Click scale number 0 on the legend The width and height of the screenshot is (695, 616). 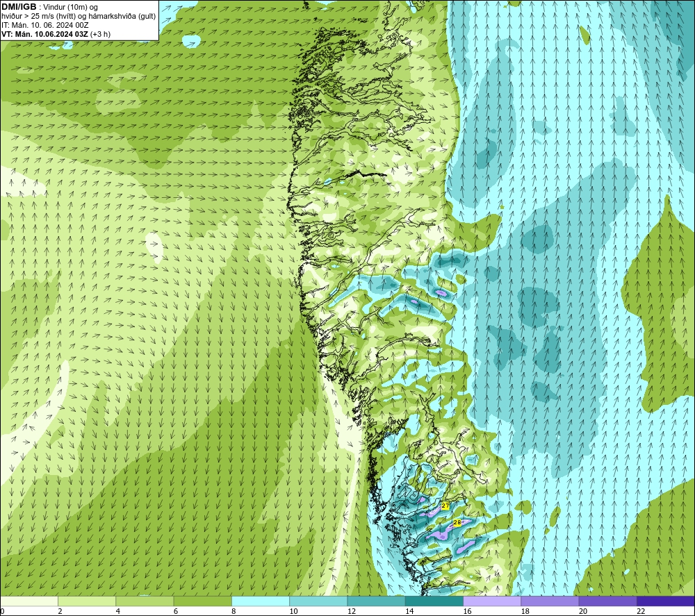(x=2, y=611)
